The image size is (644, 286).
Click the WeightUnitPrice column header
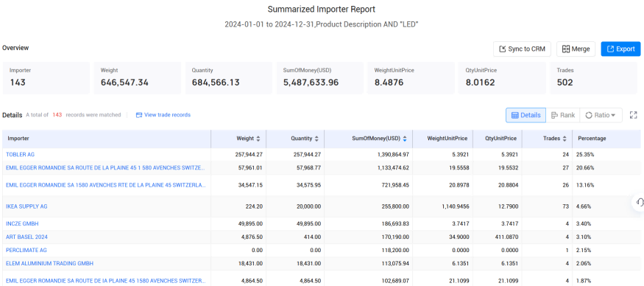[443, 139]
